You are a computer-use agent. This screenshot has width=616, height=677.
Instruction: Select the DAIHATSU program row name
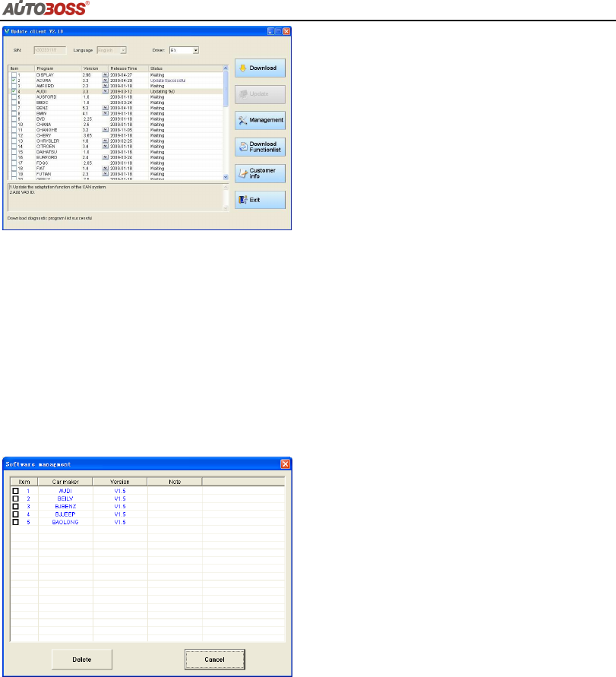click(46, 152)
